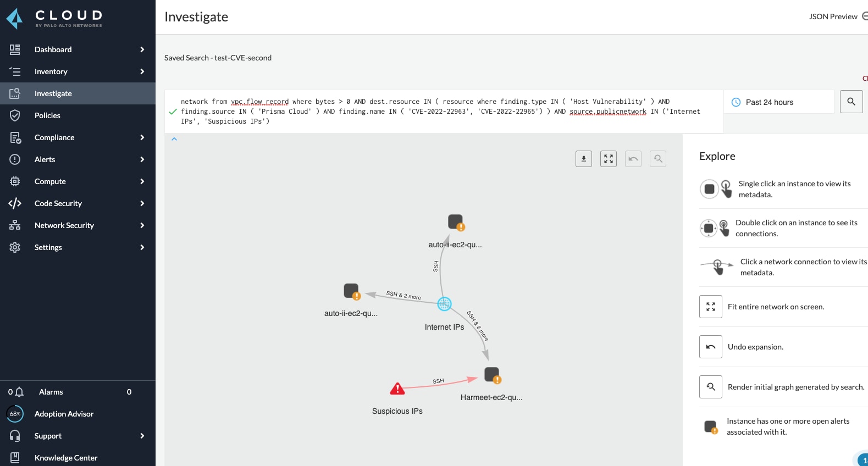Viewport: 868px width, 466px height.
Task: Open the Policies menu item
Action: point(78,115)
